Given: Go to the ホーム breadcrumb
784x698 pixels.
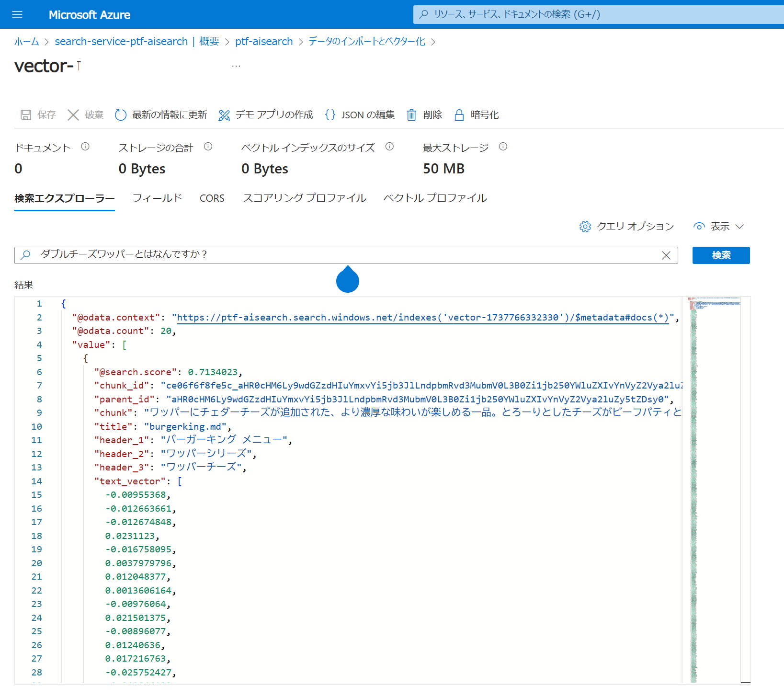Looking at the screenshot, I should click(27, 42).
